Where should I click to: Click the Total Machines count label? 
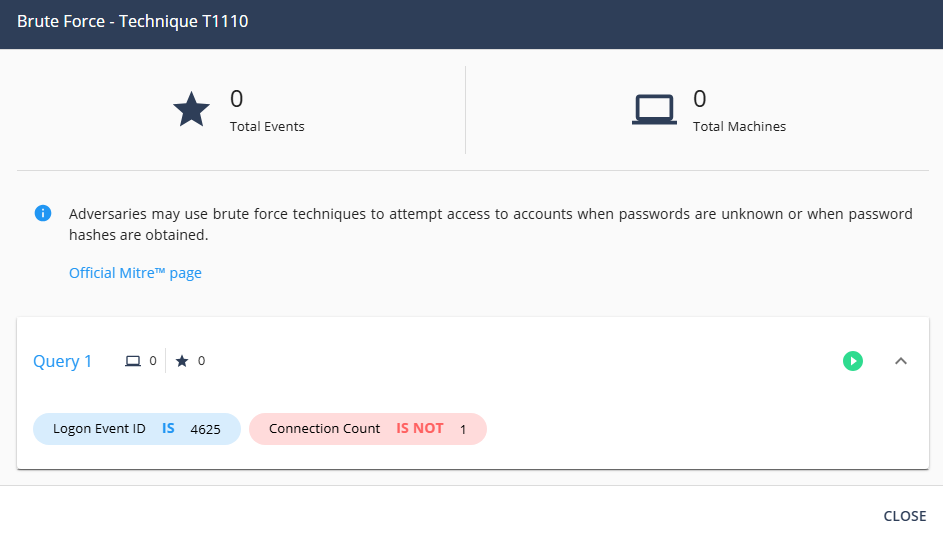pos(739,127)
